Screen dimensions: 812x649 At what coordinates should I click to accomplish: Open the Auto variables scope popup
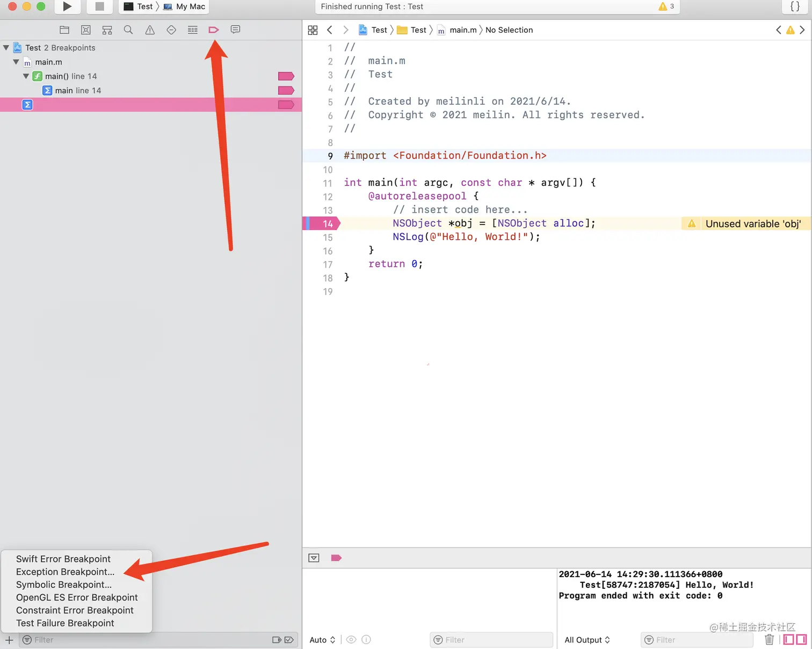point(322,640)
